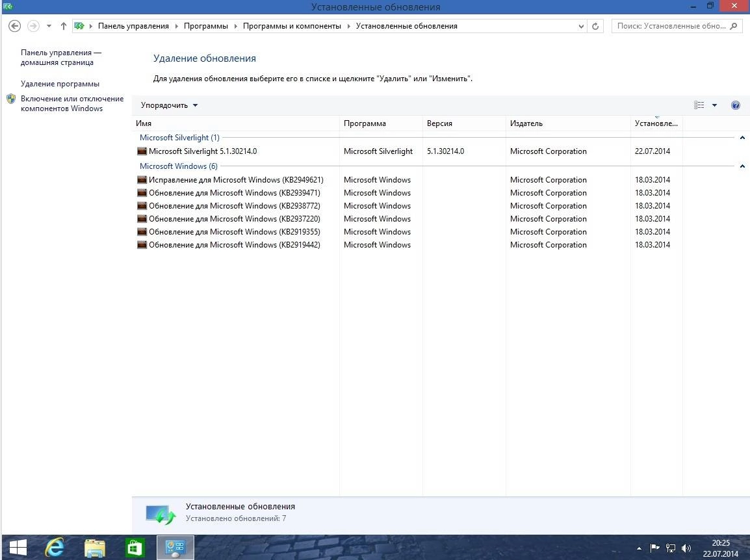The height and width of the screenshot is (560, 750).
Task: Sort by the 'Версия' column header
Action: click(x=464, y=123)
